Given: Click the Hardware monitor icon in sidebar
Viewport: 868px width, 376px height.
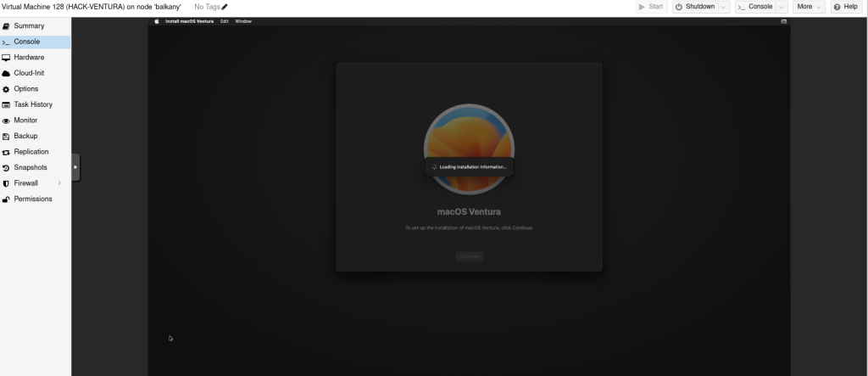Looking at the screenshot, I should 6,57.
